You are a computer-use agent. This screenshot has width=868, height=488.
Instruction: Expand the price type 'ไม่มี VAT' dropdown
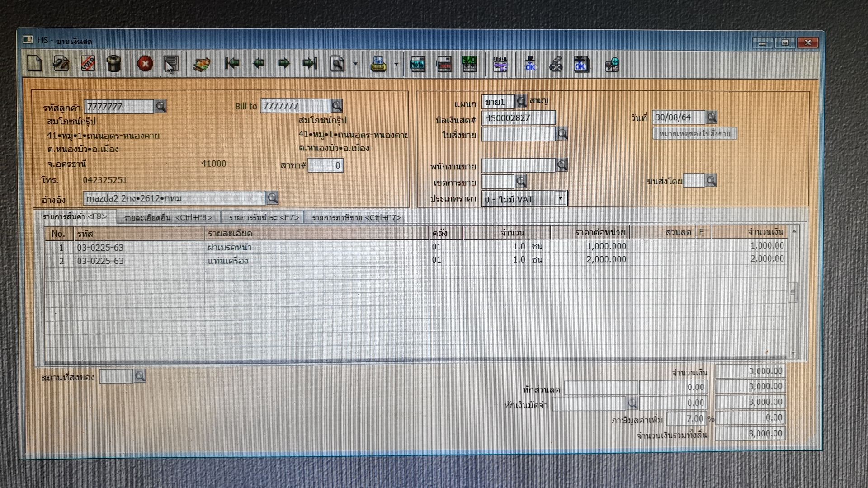click(561, 198)
